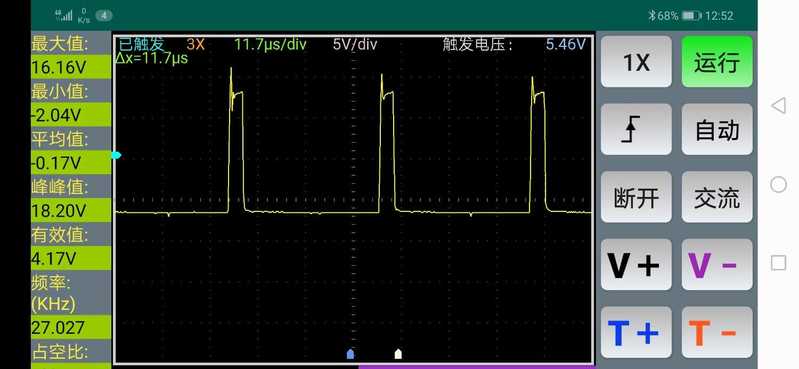Click the 最小值 minimum label
The image size is (799, 369).
[x=60, y=92]
